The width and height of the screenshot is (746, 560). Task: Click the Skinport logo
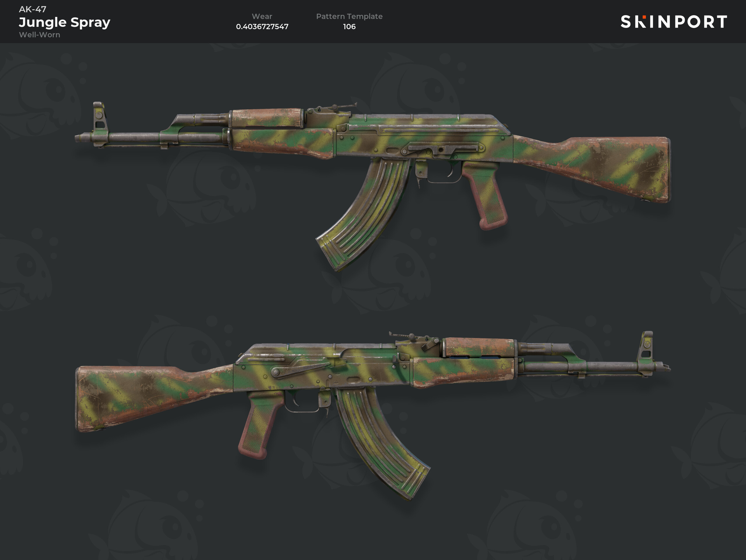point(673,22)
